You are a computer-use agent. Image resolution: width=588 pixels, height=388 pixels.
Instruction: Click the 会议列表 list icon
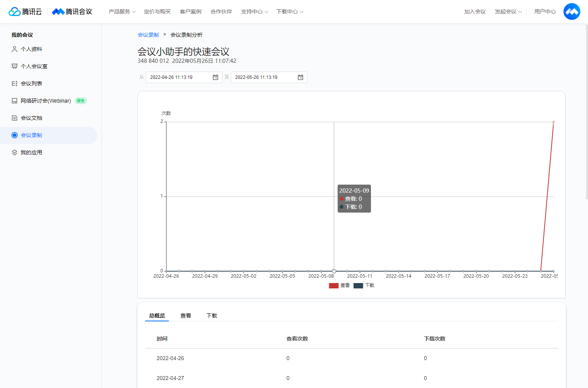(15, 83)
